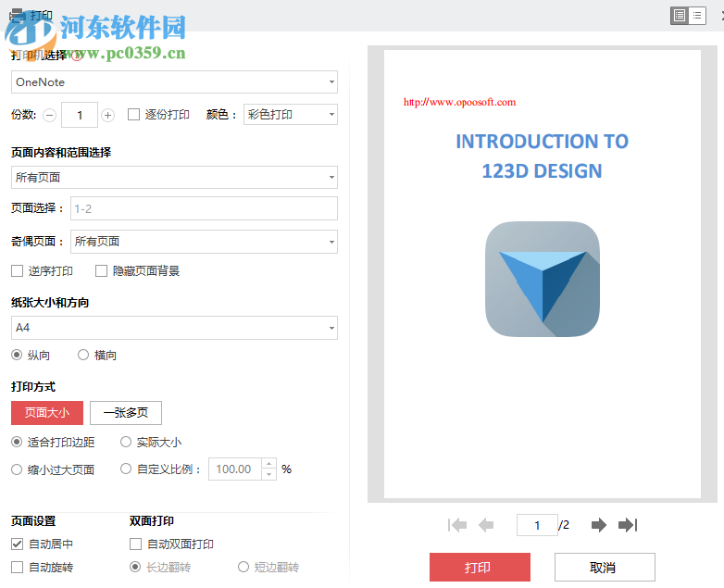
Task: Click the 页面选择 range field
Action: [x=204, y=208]
